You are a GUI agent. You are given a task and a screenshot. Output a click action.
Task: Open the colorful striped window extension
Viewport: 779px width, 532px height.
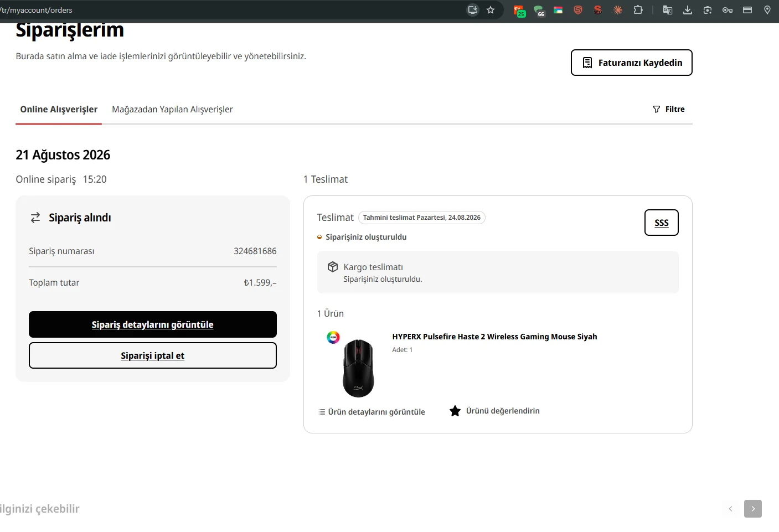pyautogui.click(x=558, y=10)
